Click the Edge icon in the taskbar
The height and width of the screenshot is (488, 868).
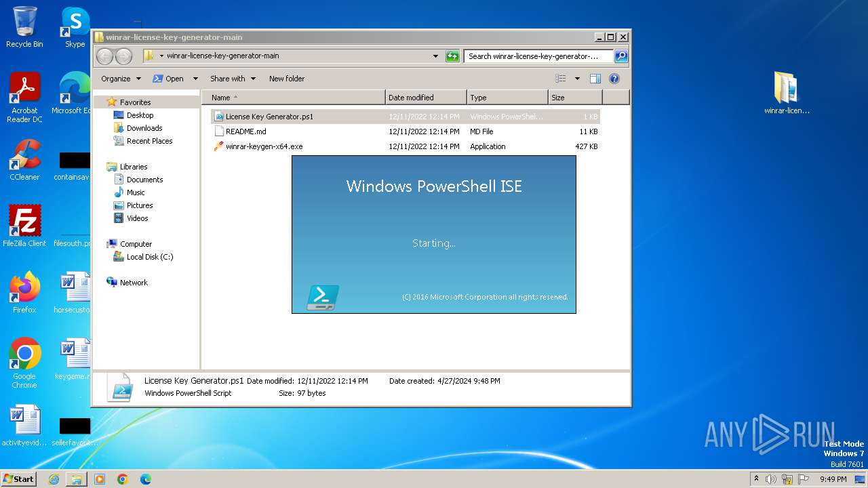coord(146,479)
